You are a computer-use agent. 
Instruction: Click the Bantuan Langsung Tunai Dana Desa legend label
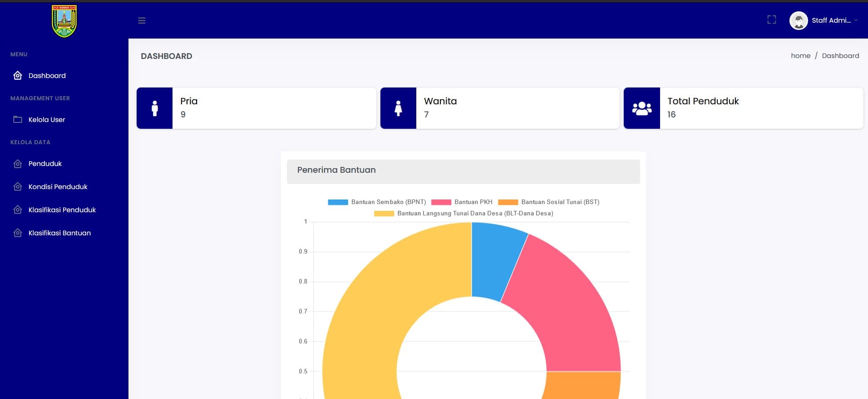[x=475, y=214]
